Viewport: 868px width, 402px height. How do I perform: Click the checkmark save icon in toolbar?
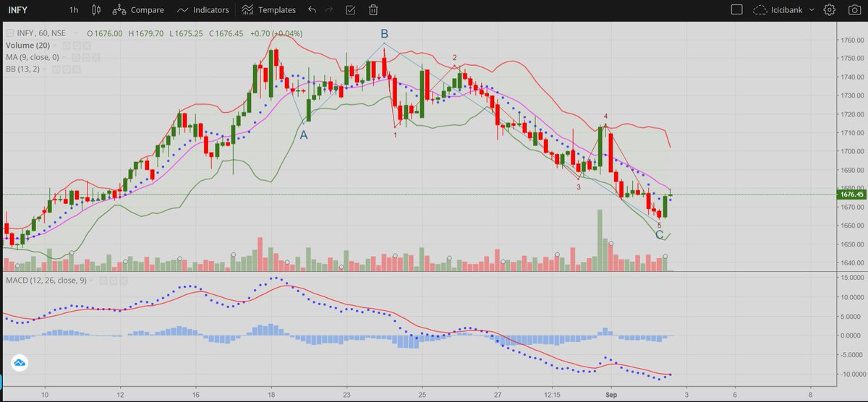click(351, 10)
